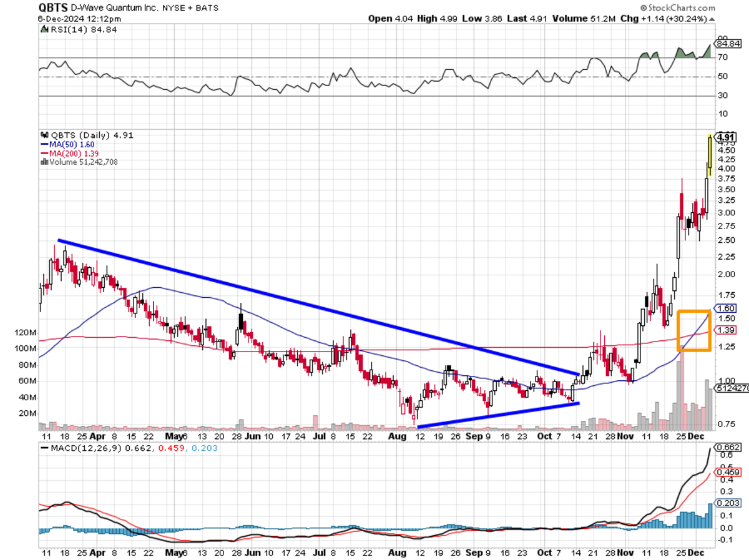Click the 0.662 MACD value tag
Viewport: 749px width, 560px height.
point(728,448)
